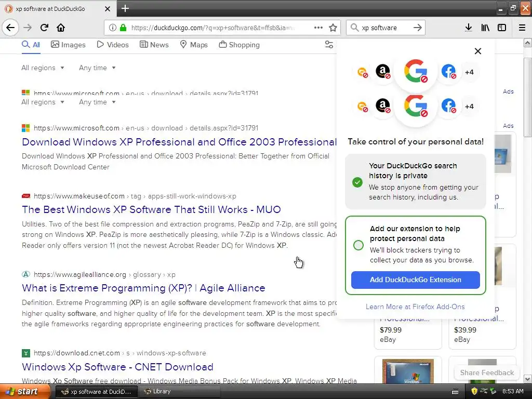Click the security shield tray icon
The width and height of the screenshot is (532, 399).
tap(474, 391)
